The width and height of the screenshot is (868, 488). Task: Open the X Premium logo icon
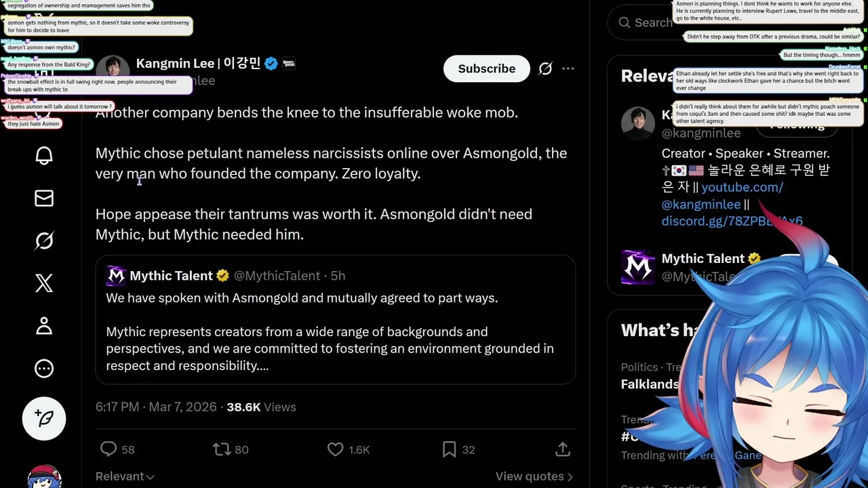coord(44,283)
